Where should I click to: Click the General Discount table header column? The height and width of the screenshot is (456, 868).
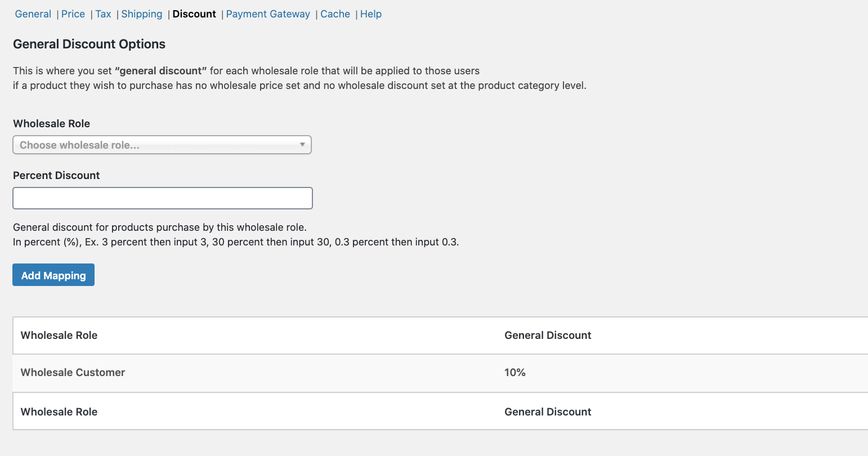pyautogui.click(x=548, y=336)
